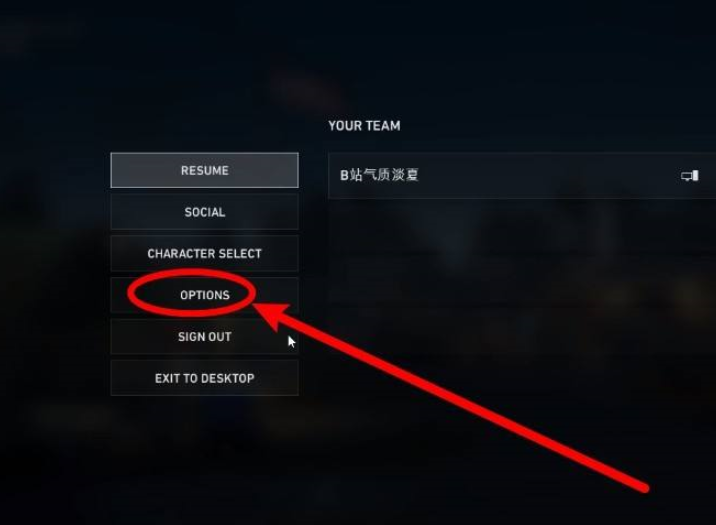Image resolution: width=716 pixels, height=525 pixels.
Task: Quit the game to the desktop
Action: click(x=205, y=378)
